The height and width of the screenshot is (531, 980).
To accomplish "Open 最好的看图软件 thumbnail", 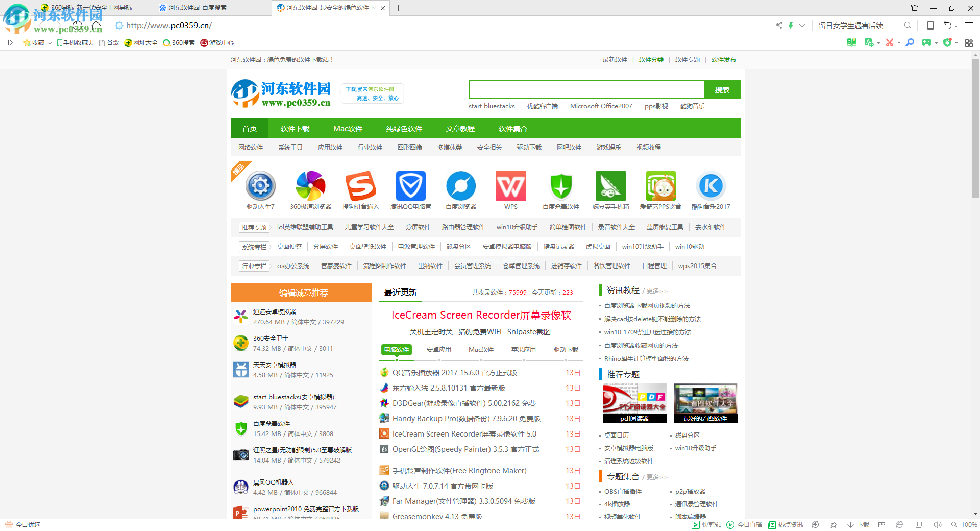I will [705, 403].
